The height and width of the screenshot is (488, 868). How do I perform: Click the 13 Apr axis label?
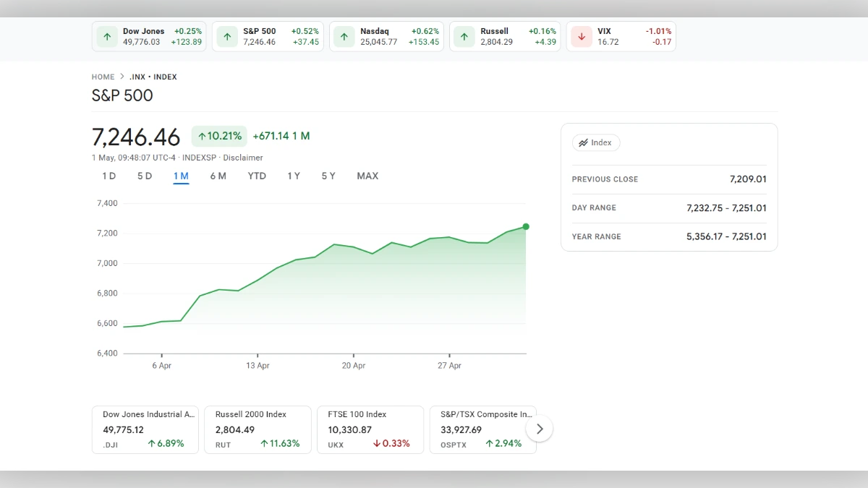click(x=258, y=366)
